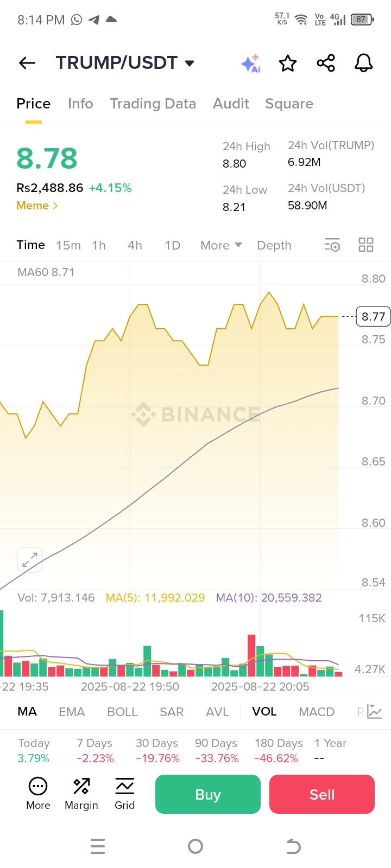Select the 4h chart interval
This screenshot has width=391, height=868.
pyautogui.click(x=135, y=245)
